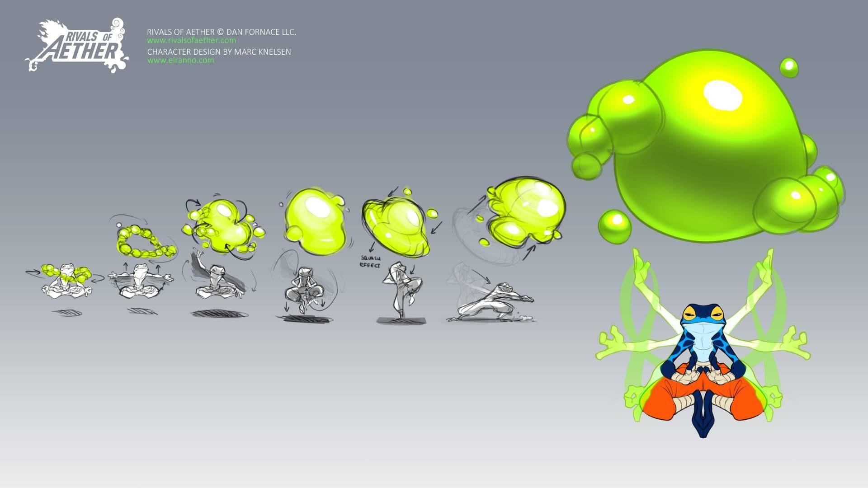
Task: Click the small round bubble below-left of big slime
Action: tap(614, 226)
